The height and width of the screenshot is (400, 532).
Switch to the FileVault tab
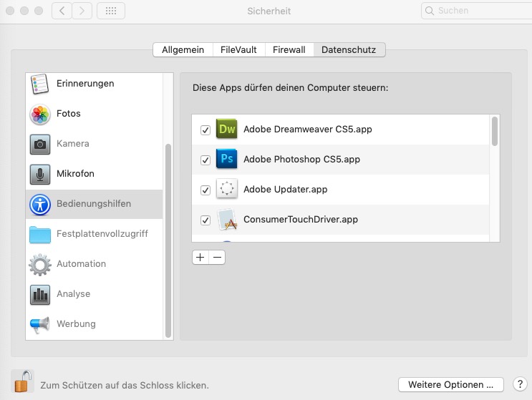pyautogui.click(x=238, y=50)
